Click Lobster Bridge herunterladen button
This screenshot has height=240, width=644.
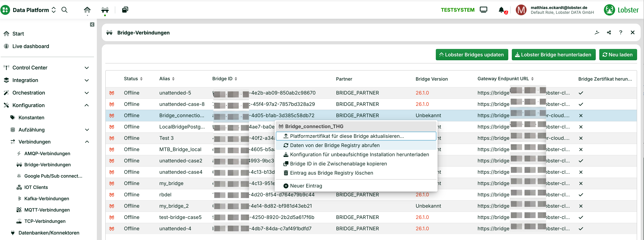tap(554, 55)
